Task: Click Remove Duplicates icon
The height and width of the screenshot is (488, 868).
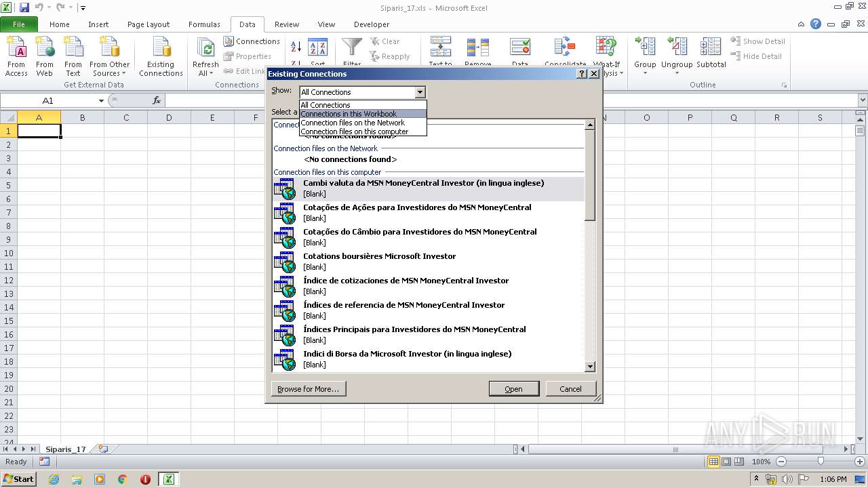Action: coord(478,47)
